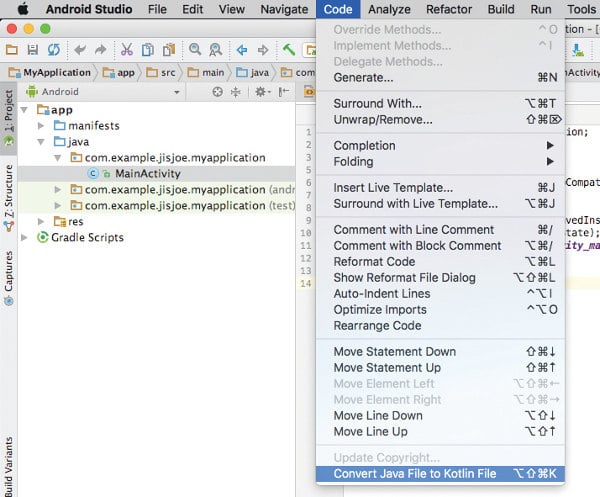Click the Save All toolbar icon
This screenshot has height=497, width=600.
click(33, 49)
